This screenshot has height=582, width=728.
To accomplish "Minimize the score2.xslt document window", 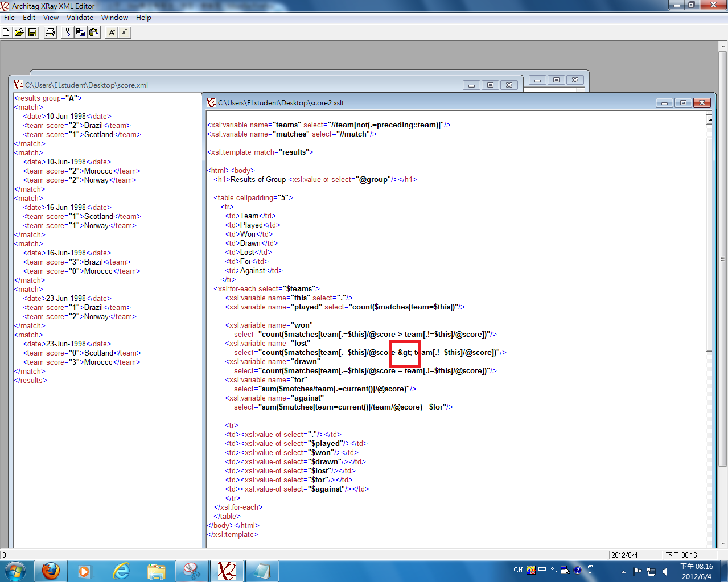I will [664, 103].
